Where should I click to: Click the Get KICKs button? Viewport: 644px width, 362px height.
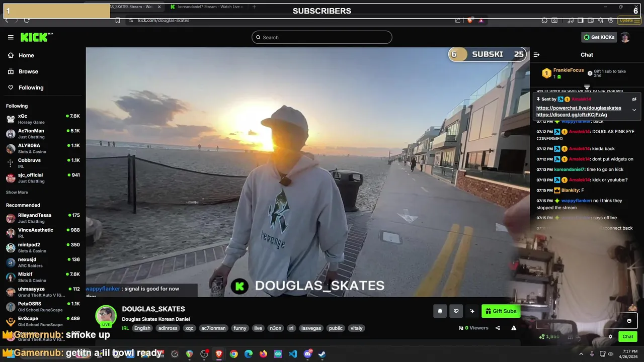[x=599, y=37]
